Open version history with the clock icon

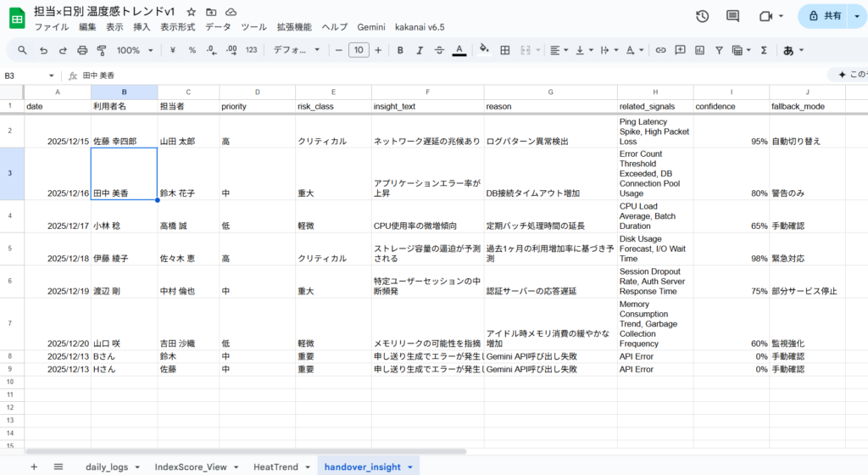[x=702, y=16]
